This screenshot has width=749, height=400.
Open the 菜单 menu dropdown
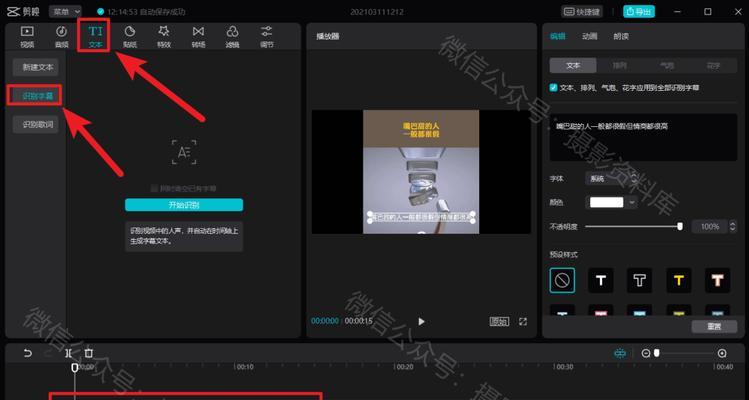[x=65, y=11]
